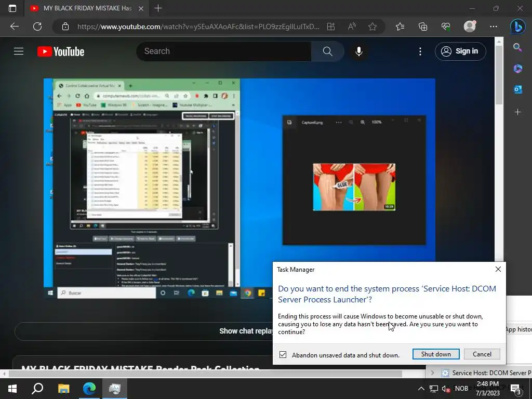This screenshot has width=532, height=399.
Task: Click the page vertical scrollbar
Action: pos(499,75)
